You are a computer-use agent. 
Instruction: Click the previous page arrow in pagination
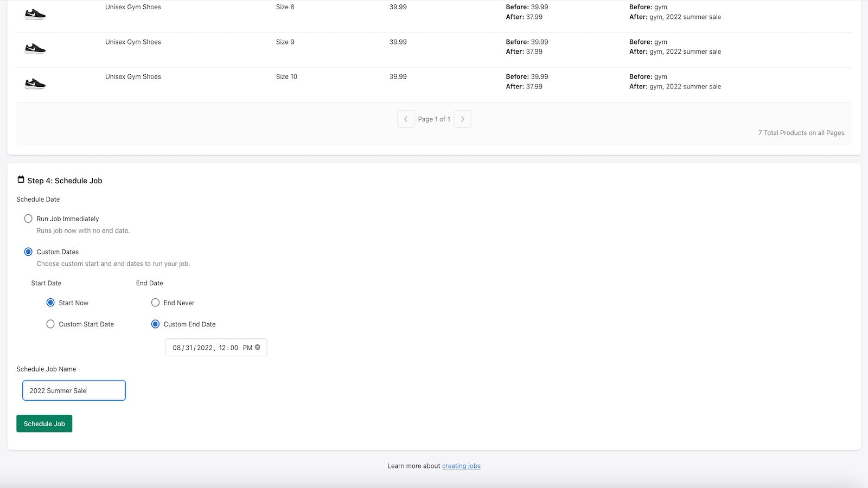406,119
